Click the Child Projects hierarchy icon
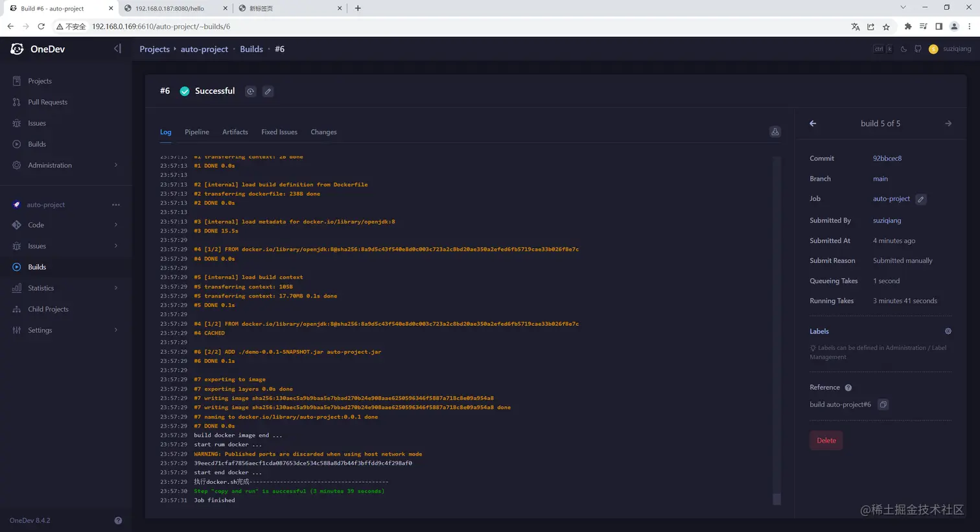Viewport: 980px width, 532px height. (x=17, y=309)
